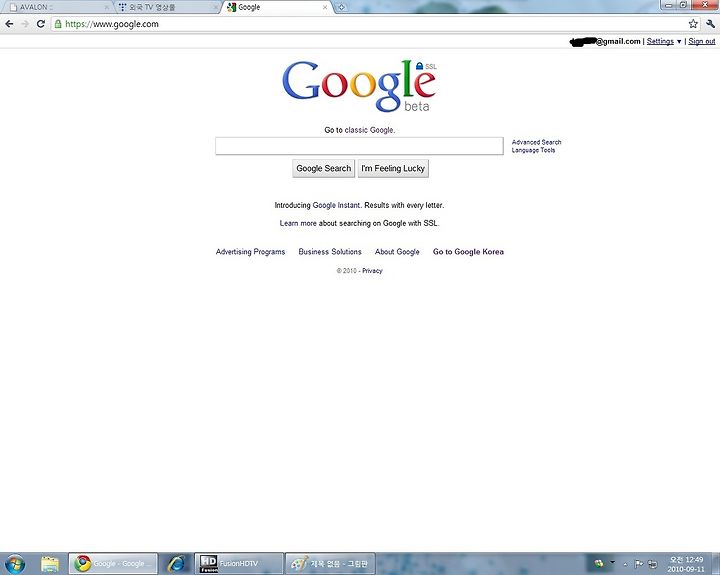Image resolution: width=720 pixels, height=575 pixels.
Task: Click the Sign out link
Action: 702,41
